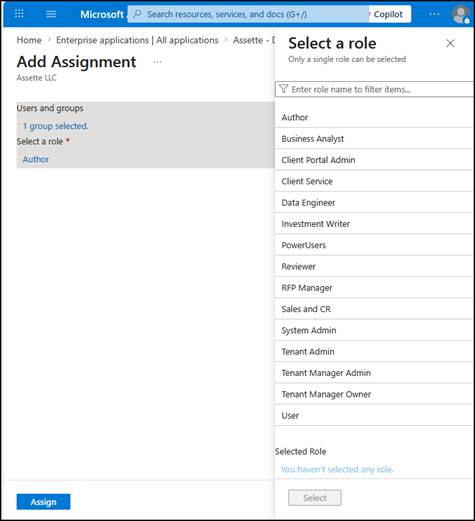Open the Microsoft apps grid launcher
The width and height of the screenshot is (475, 521).
coord(19,14)
